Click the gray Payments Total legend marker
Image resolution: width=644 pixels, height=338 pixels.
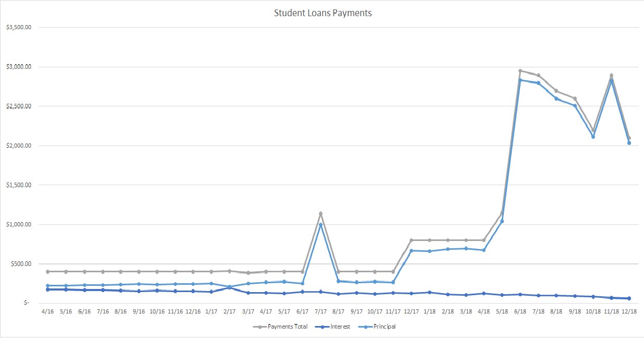[259, 327]
